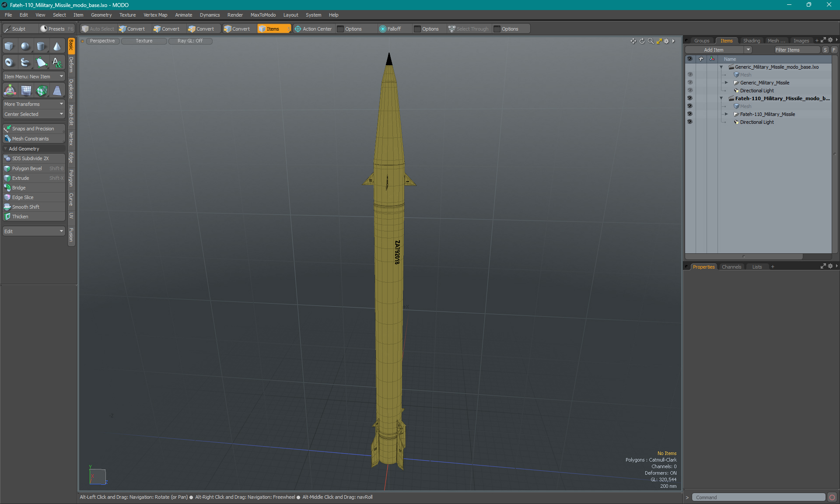The image size is (840, 504).
Task: Open the Item Menu: New Item dropdown
Action: 34,77
